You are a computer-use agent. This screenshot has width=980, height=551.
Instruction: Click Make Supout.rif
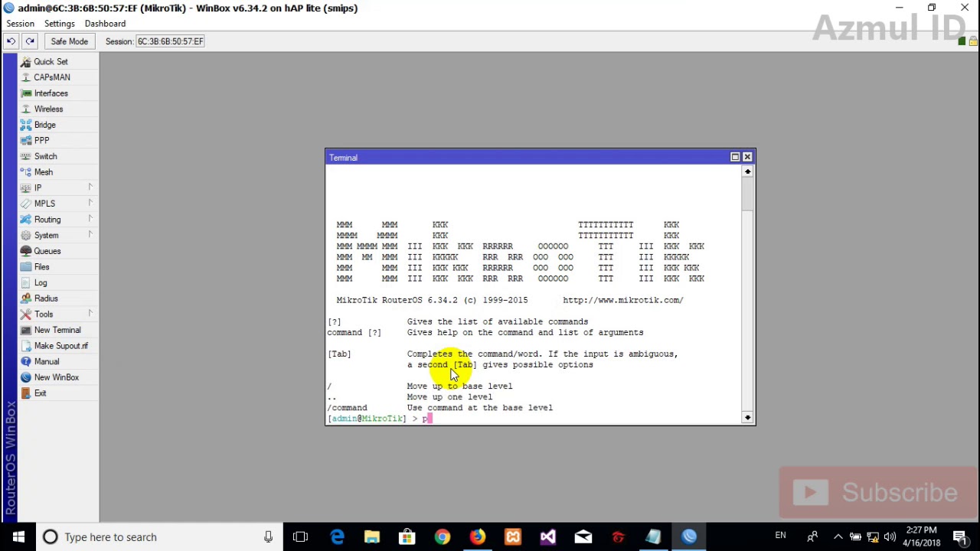pyautogui.click(x=60, y=346)
